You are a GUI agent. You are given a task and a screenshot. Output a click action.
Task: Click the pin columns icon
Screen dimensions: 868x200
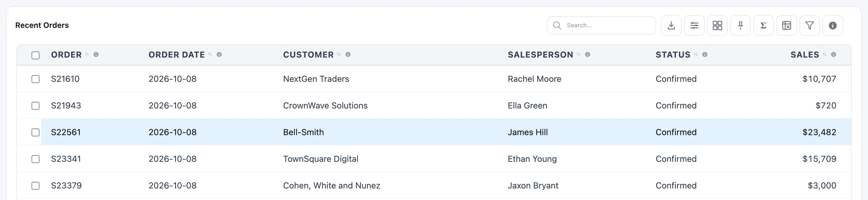(740, 25)
